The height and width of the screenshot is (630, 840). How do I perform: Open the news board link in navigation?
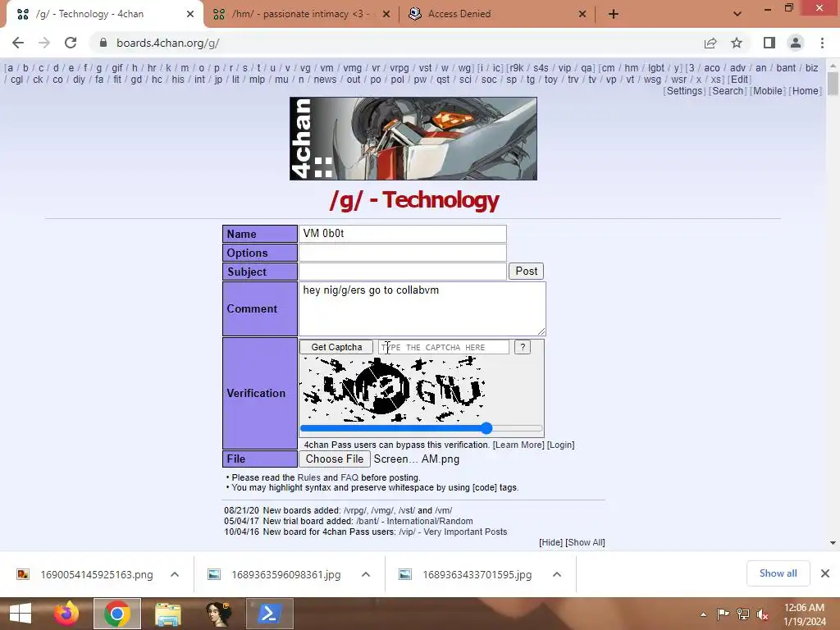pyautogui.click(x=325, y=80)
